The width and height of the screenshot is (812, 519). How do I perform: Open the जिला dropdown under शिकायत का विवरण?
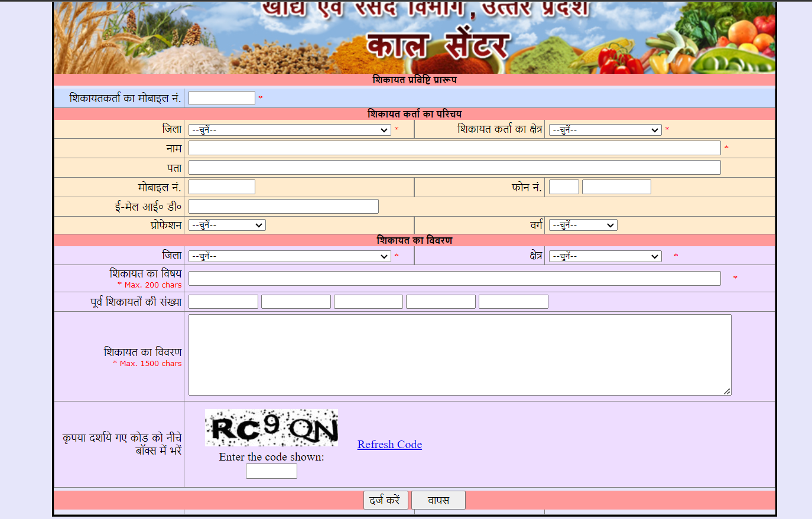pyautogui.click(x=289, y=256)
